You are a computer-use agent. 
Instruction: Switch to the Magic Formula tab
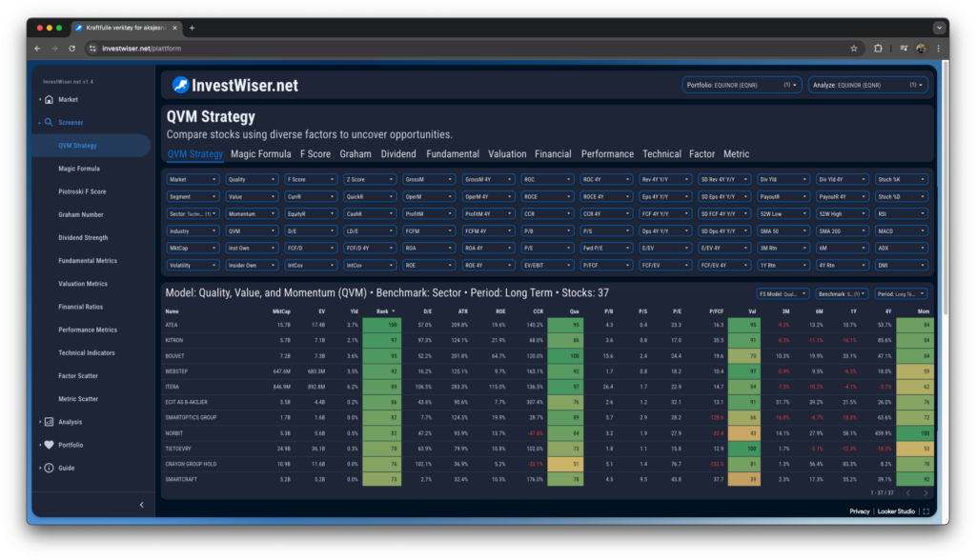[261, 154]
